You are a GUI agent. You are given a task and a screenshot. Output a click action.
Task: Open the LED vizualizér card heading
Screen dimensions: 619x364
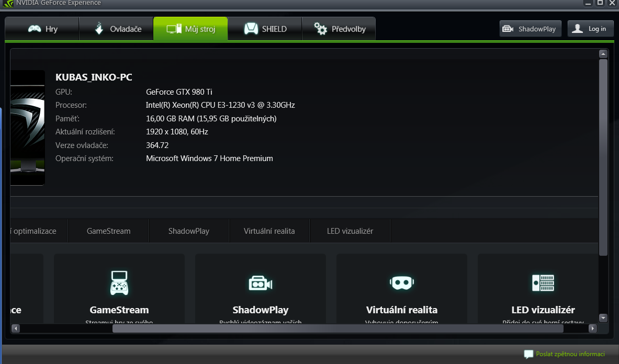point(543,310)
